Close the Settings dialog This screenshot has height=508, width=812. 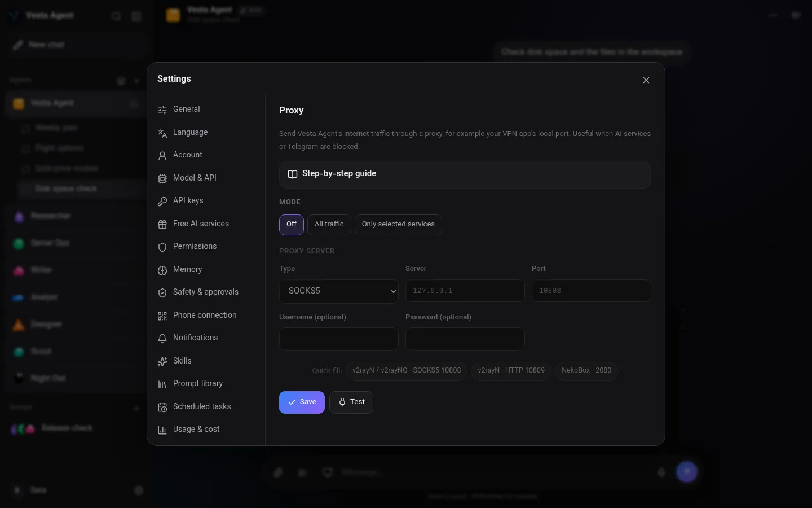tap(646, 80)
